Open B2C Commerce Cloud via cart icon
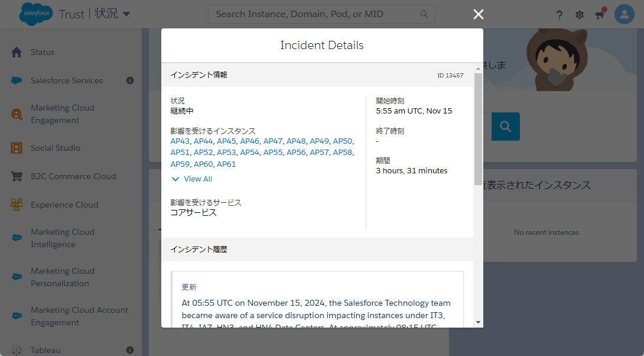 (17, 176)
